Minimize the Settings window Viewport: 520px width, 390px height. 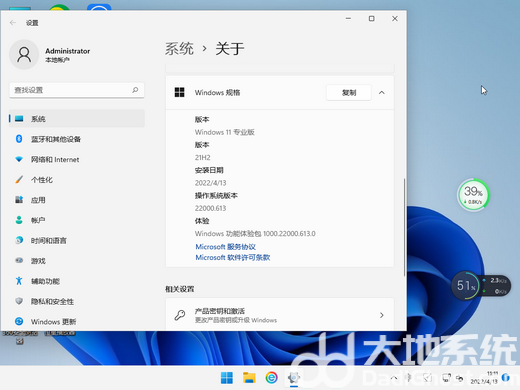click(x=348, y=19)
